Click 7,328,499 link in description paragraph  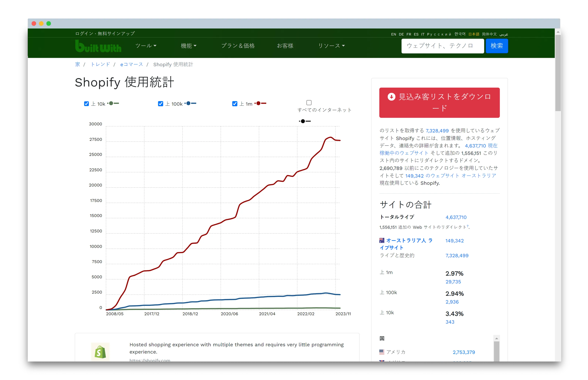(x=437, y=131)
